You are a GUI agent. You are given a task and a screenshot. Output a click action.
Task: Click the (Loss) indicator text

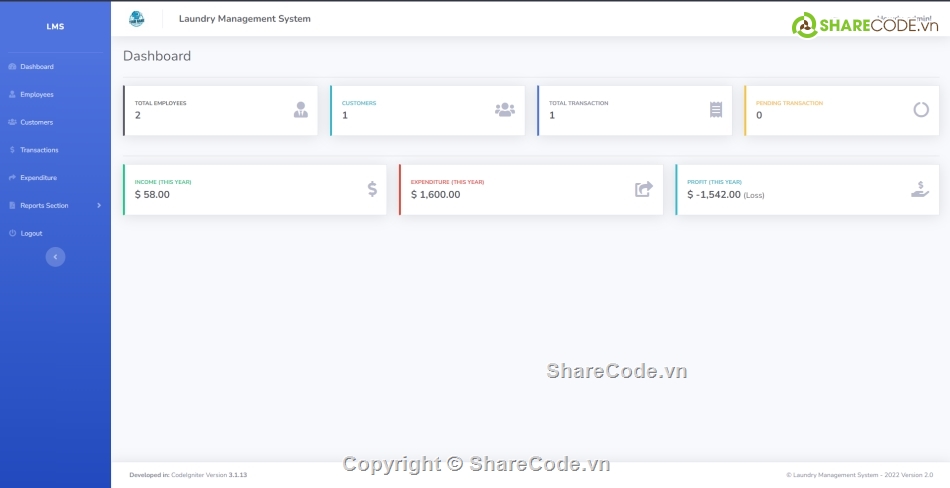[x=754, y=195]
